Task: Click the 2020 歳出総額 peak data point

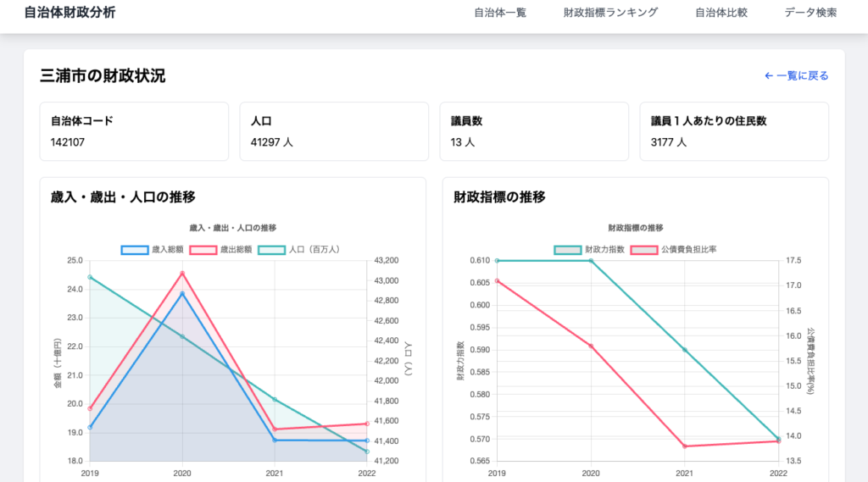Action: pyautogui.click(x=182, y=273)
